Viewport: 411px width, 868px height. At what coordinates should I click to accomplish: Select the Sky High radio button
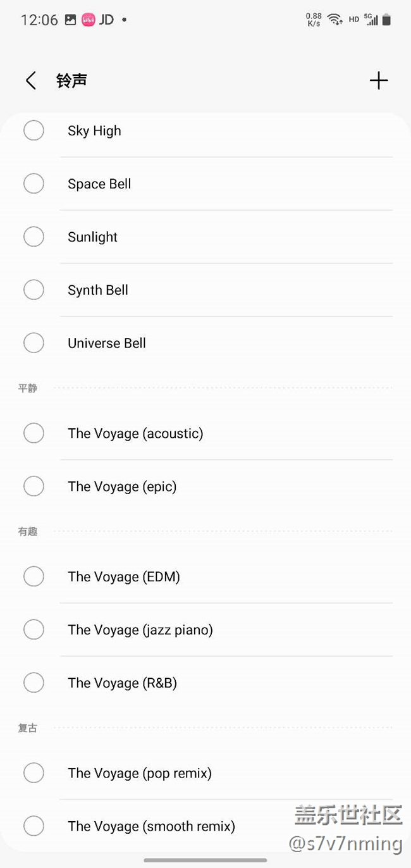34,131
